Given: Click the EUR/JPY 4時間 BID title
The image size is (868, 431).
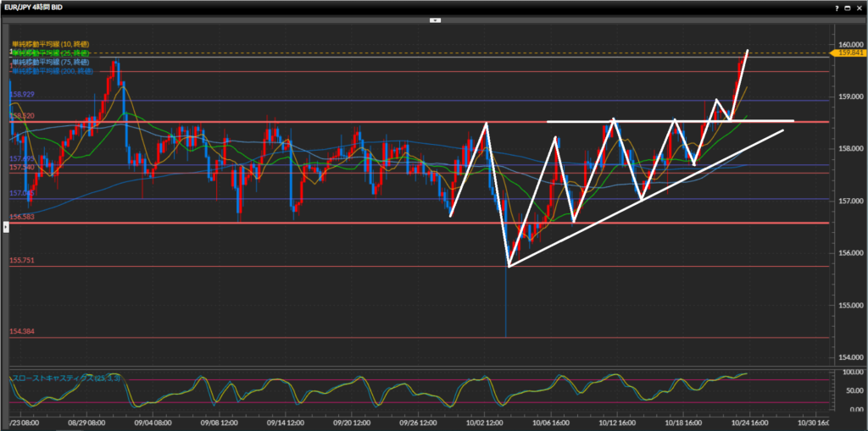Looking at the screenshot, I should click(x=37, y=7).
